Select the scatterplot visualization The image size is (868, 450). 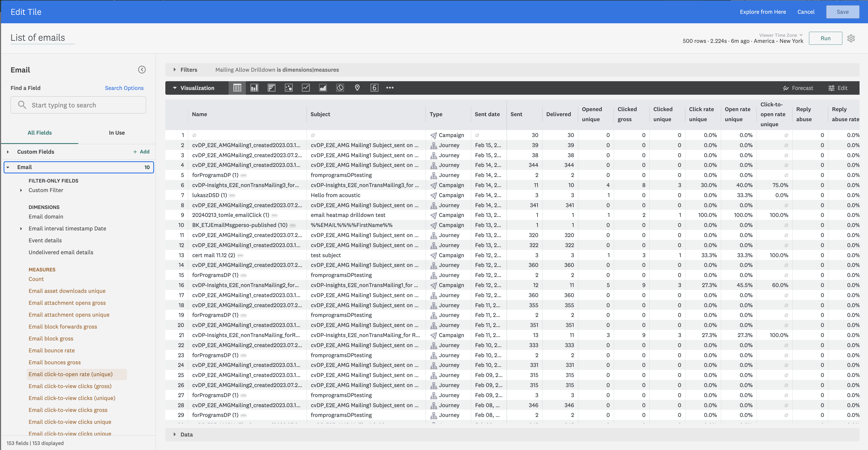(x=288, y=88)
